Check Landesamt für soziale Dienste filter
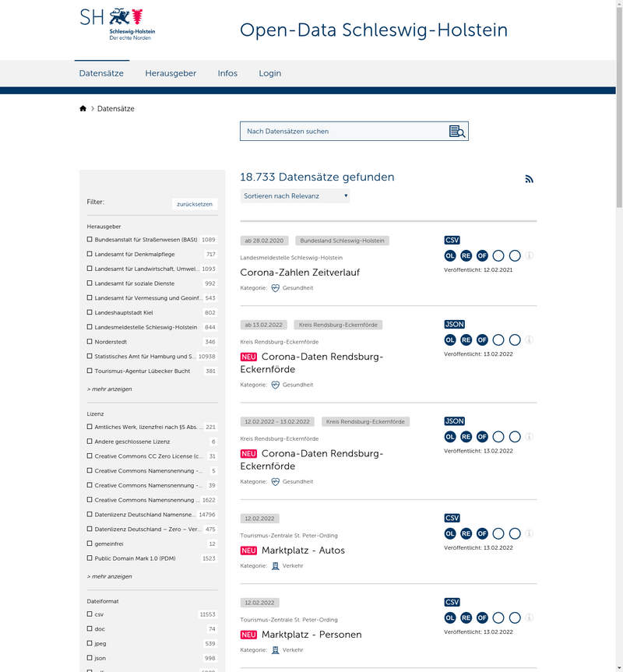 point(90,283)
